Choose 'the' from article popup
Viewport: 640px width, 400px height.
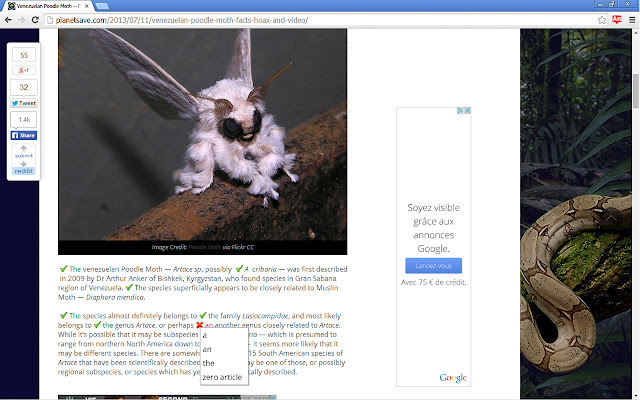pyautogui.click(x=224, y=363)
